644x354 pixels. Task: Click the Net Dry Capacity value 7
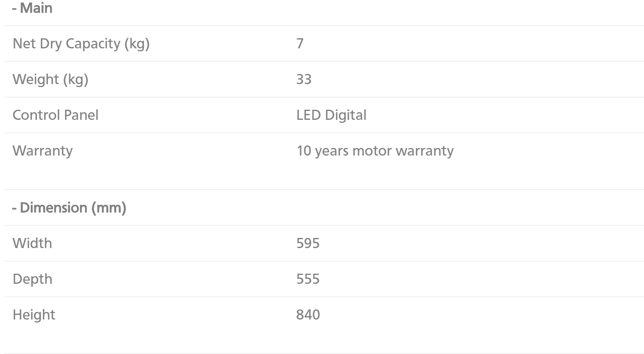click(300, 43)
